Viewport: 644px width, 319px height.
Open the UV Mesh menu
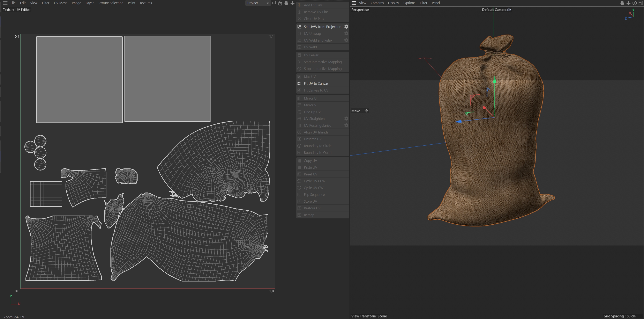[x=60, y=3]
